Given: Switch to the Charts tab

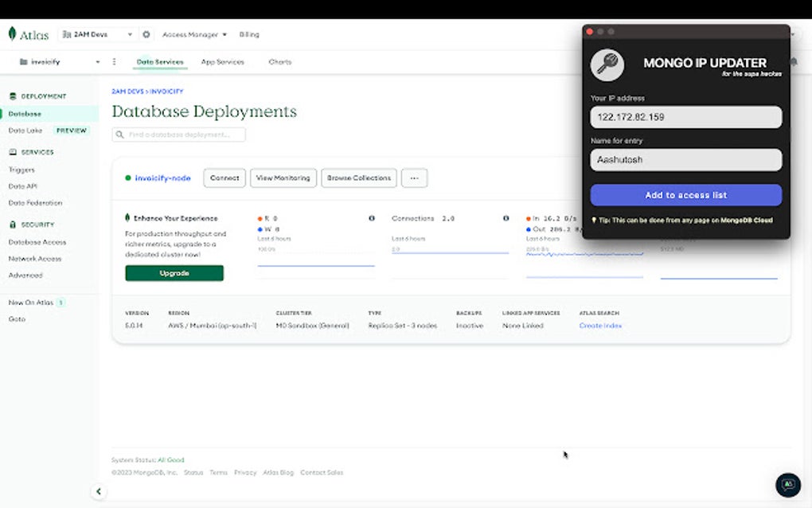Looking at the screenshot, I should pyautogui.click(x=279, y=62).
